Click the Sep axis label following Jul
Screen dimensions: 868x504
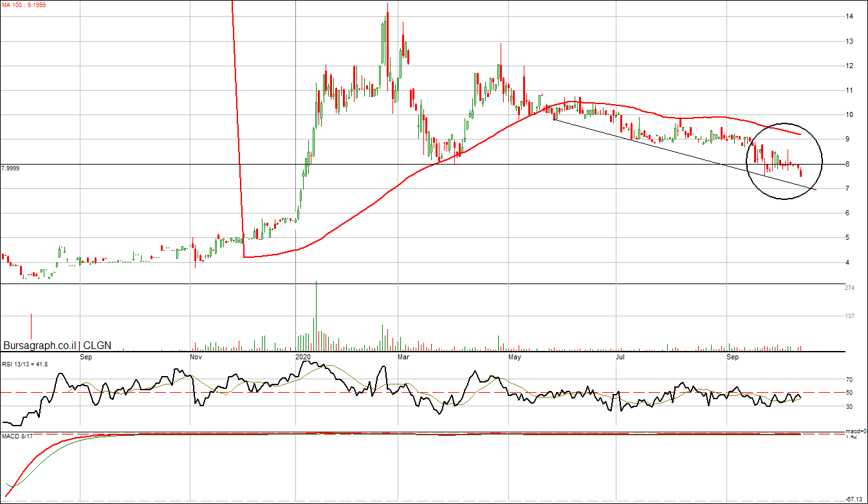[x=733, y=355]
